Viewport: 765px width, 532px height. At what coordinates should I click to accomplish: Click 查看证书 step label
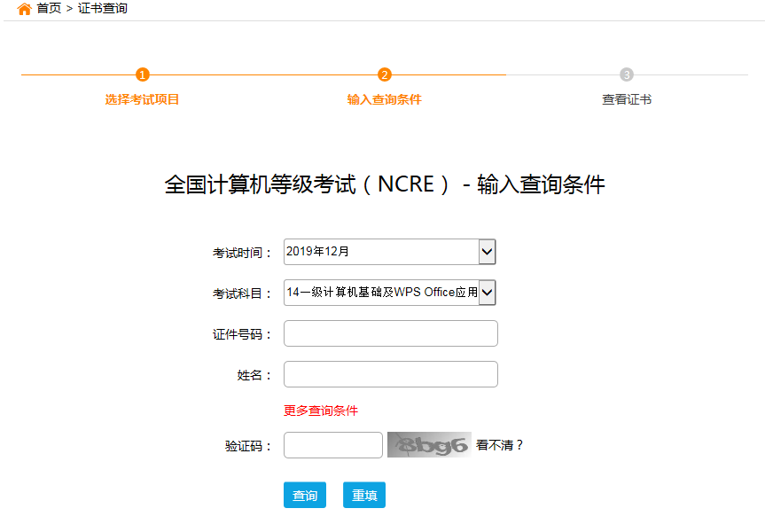tap(627, 99)
